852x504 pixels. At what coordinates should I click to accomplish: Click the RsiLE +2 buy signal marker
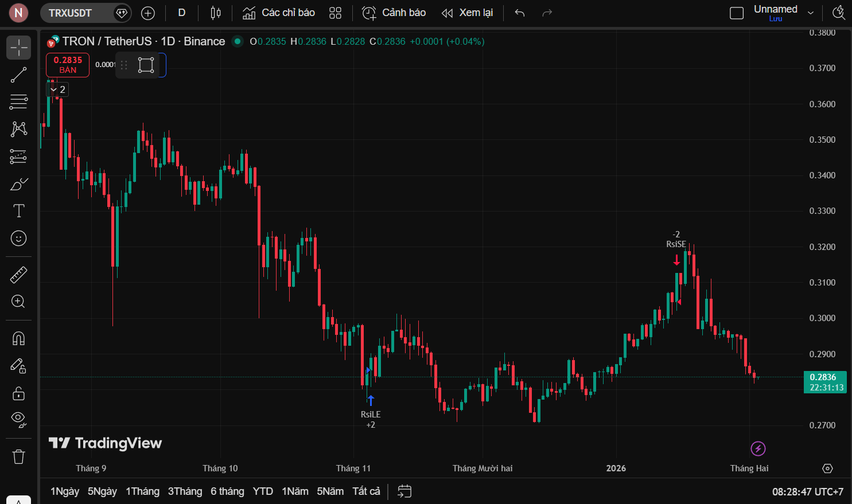pos(371,412)
